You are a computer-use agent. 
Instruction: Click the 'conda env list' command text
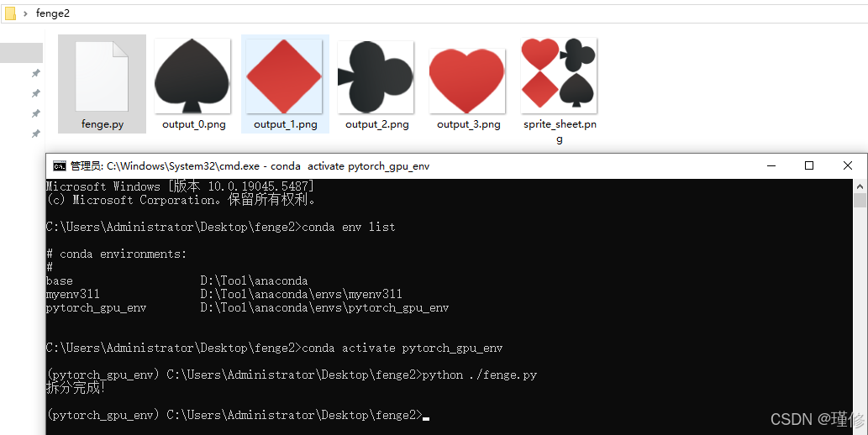click(349, 227)
